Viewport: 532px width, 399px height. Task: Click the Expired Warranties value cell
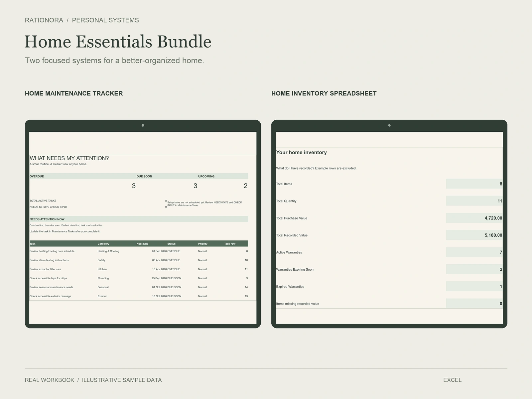coord(474,287)
